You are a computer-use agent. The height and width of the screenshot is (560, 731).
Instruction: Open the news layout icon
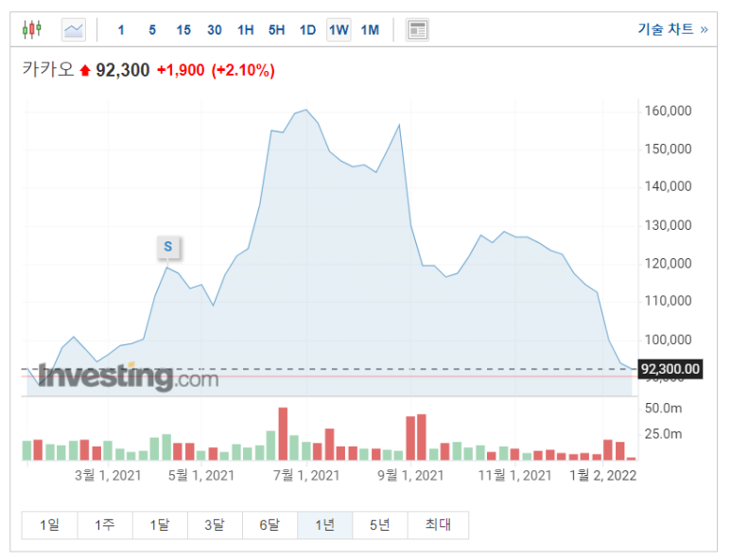point(417,30)
